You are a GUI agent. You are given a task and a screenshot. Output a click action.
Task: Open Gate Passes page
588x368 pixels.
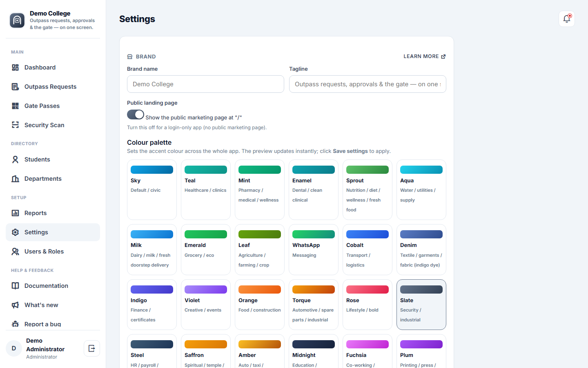53,106
